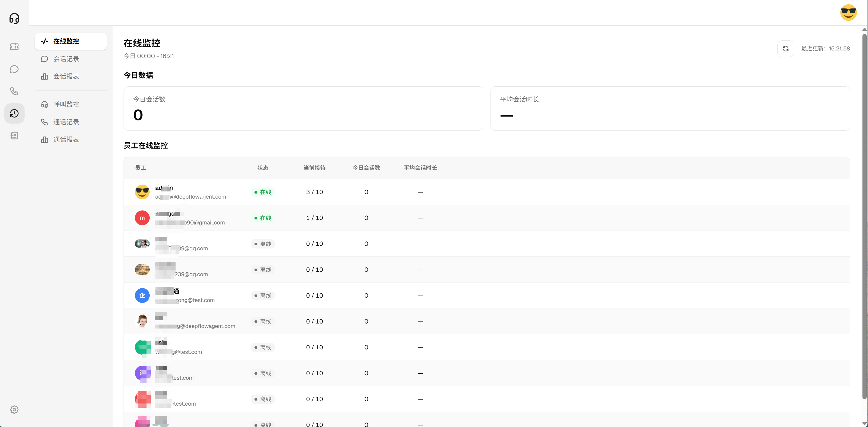Click the avatar of the 39@qq.com employee

[x=142, y=244]
